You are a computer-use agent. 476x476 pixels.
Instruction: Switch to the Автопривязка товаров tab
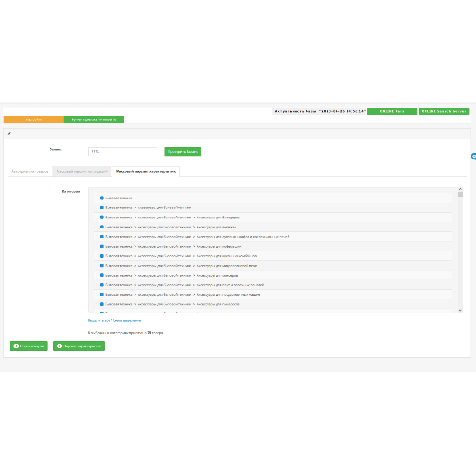(x=30, y=171)
